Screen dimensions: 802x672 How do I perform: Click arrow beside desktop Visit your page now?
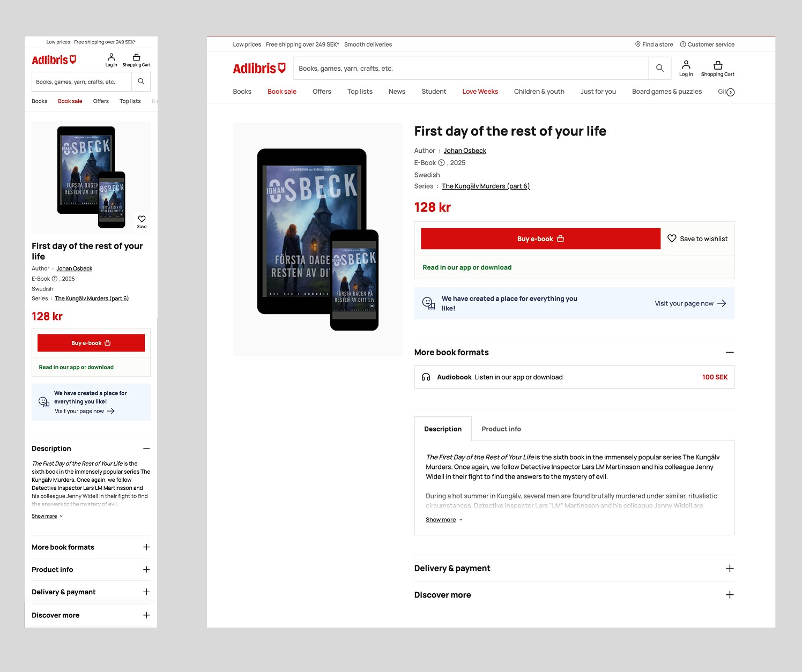[x=722, y=303]
